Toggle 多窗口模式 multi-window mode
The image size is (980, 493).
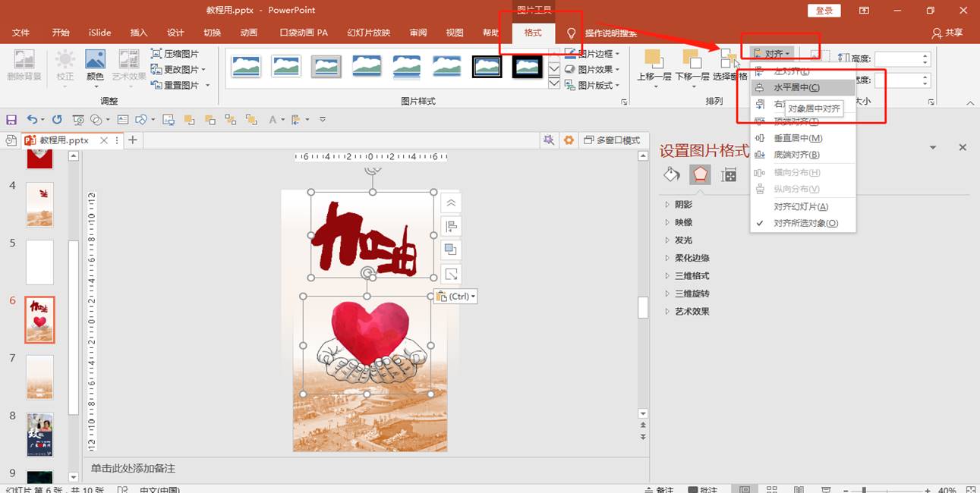point(612,140)
